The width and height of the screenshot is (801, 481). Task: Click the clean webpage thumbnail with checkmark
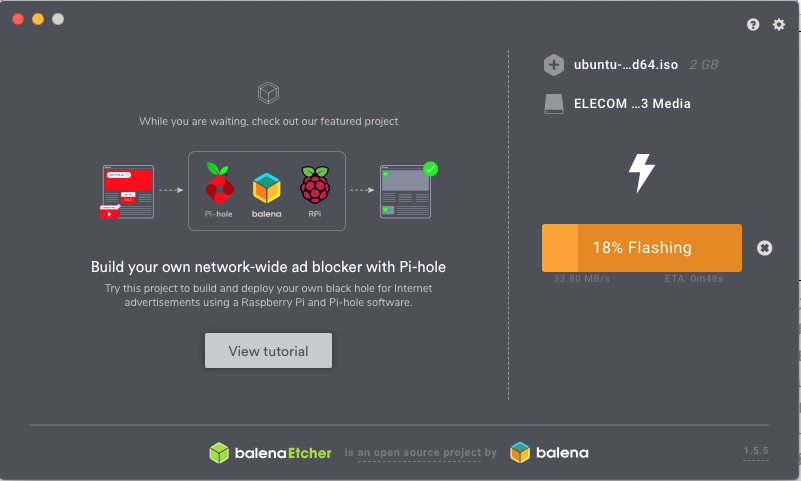tap(408, 190)
